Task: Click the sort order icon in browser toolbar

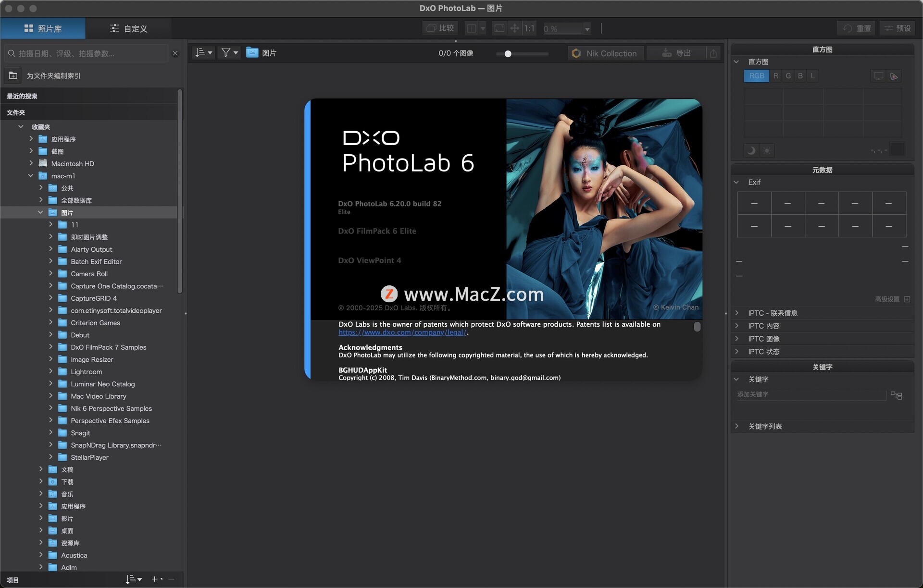Action: coord(203,53)
